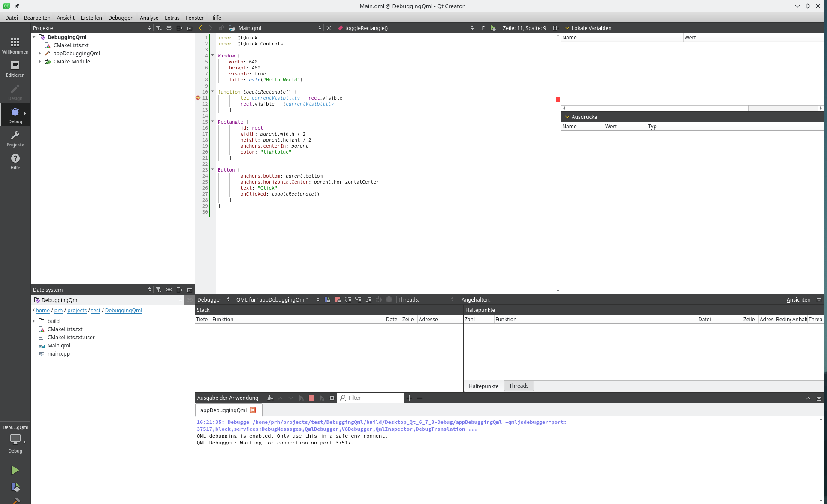This screenshot has width=827, height=504.
Task: Open the toggleRectangle() symbol dropdown
Action: coord(405,28)
